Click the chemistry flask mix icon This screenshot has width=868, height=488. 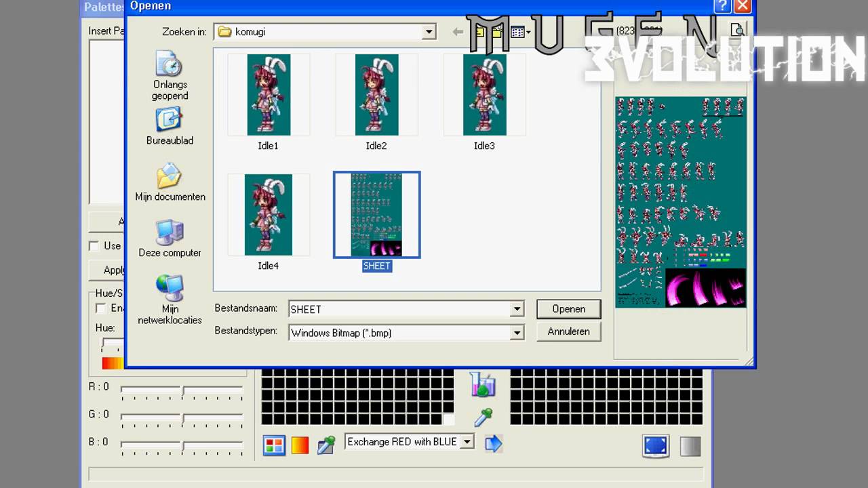click(x=483, y=385)
